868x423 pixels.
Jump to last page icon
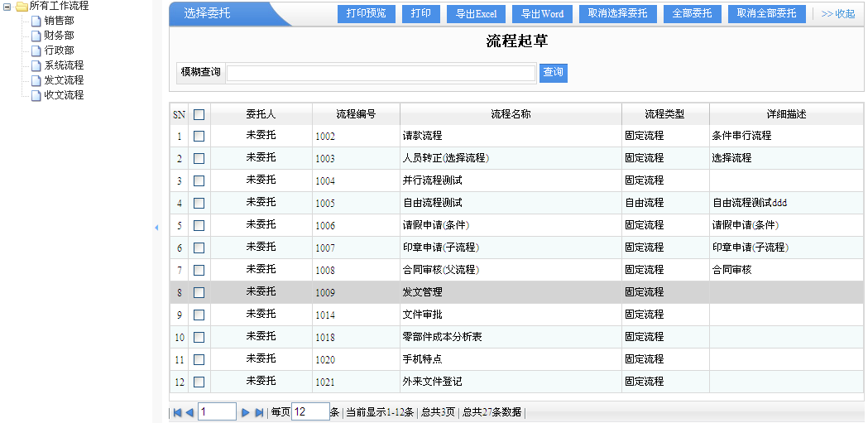coord(258,412)
